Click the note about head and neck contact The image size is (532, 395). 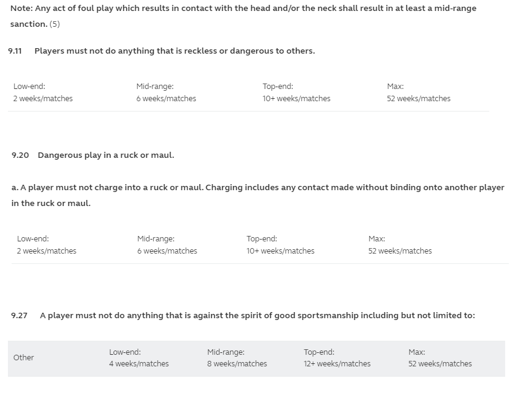243,9
